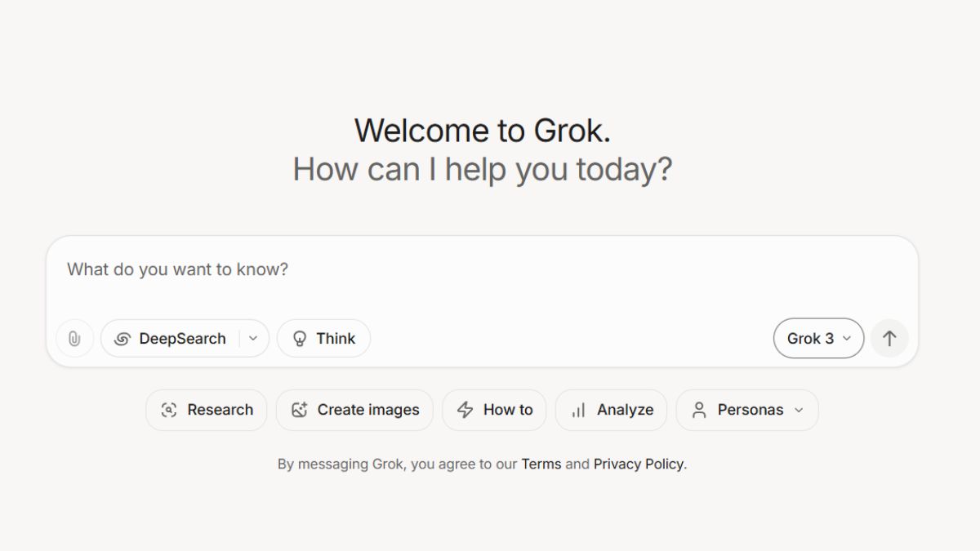Select the Research suggestion chip

click(207, 410)
